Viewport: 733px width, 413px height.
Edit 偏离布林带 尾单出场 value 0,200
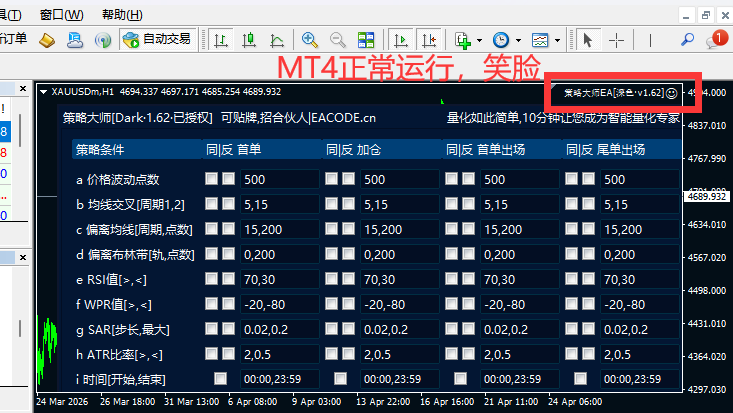[640, 254]
